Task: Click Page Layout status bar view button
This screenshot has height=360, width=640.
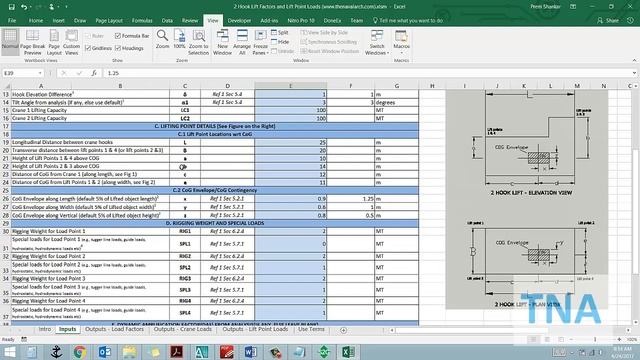Action: pyautogui.click(x=547, y=340)
